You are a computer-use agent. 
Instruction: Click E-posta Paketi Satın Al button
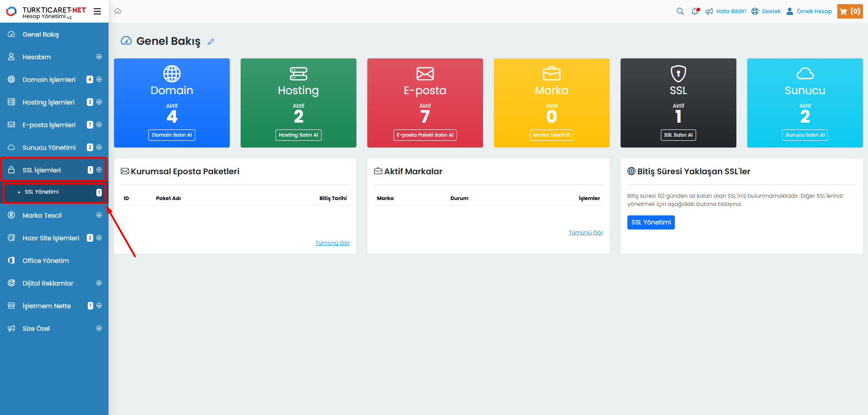click(x=425, y=135)
